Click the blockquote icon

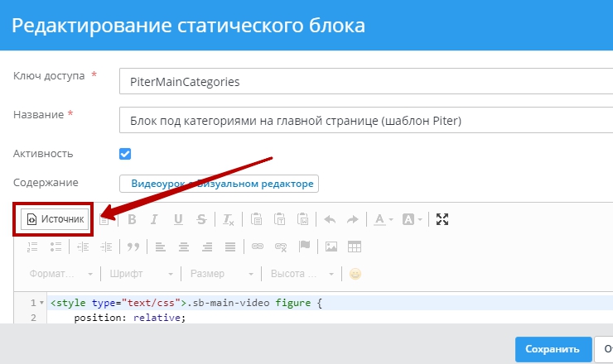coord(133,247)
